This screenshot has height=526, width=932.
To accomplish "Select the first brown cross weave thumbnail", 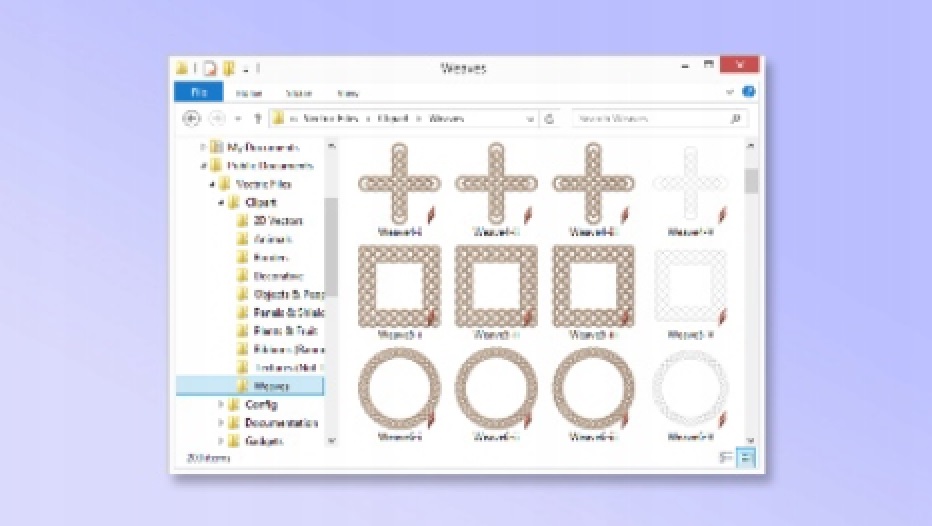I will pyautogui.click(x=399, y=183).
